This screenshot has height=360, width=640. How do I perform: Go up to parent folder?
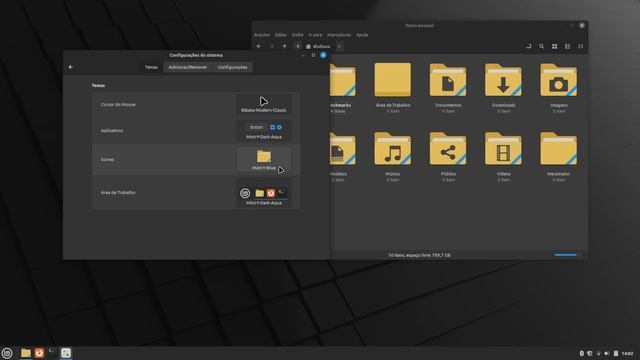point(284,47)
